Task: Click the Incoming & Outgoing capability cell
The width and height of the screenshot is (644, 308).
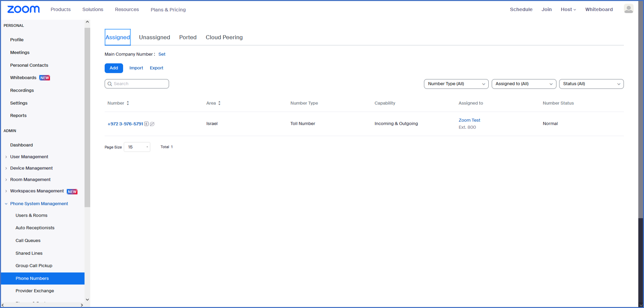Action: pyautogui.click(x=396, y=124)
